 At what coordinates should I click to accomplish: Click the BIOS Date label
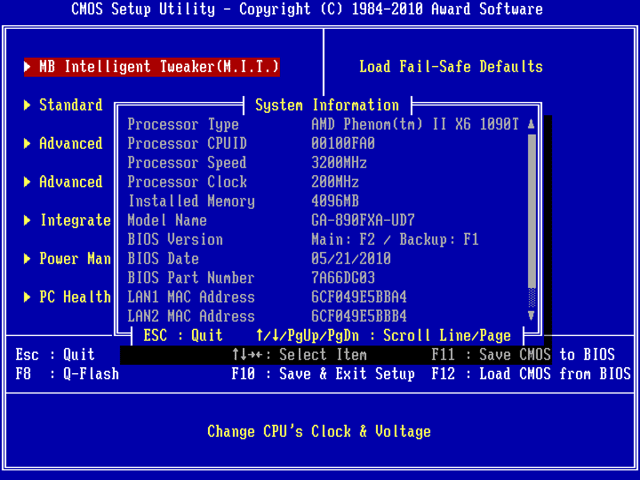(x=163, y=259)
